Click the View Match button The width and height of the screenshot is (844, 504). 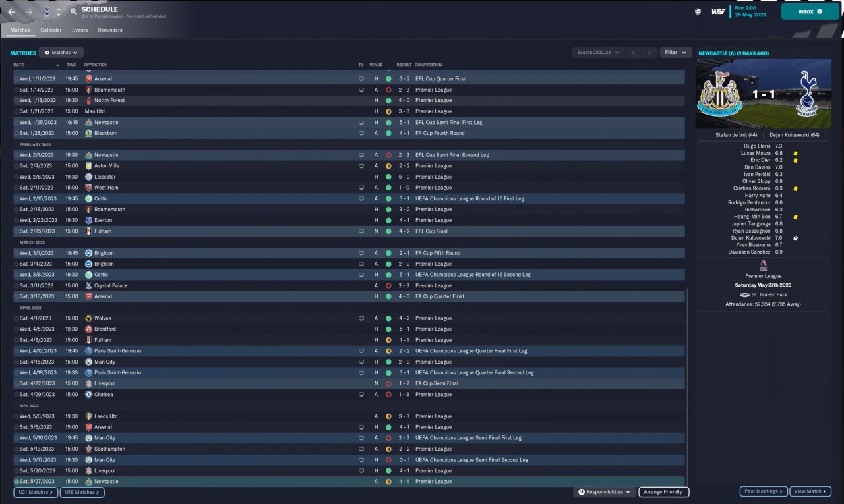[810, 491]
